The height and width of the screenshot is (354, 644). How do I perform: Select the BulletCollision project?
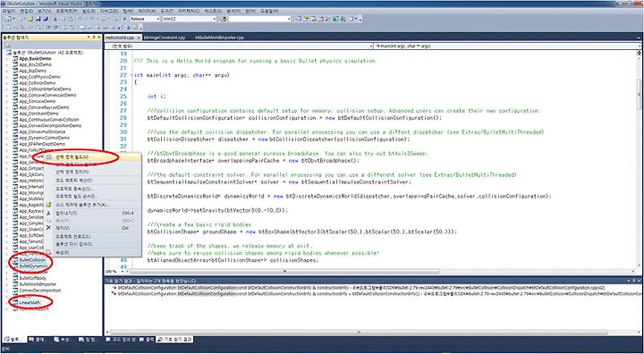pyautogui.click(x=32, y=260)
